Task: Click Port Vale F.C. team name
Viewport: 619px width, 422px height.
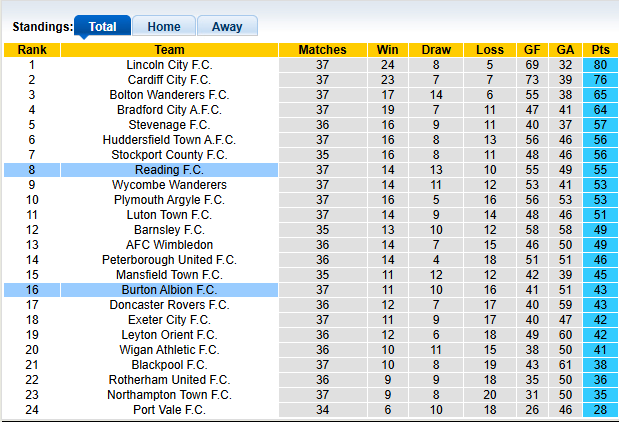Action: pos(169,410)
